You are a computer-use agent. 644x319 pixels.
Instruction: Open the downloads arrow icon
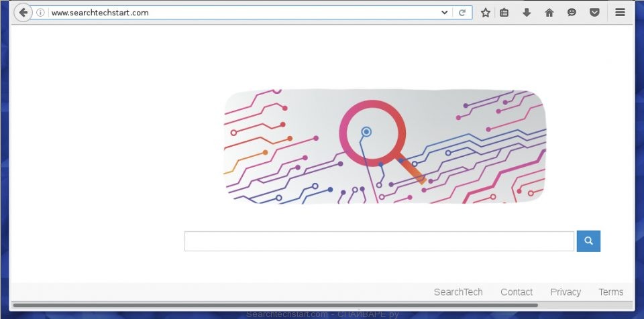[x=527, y=13]
